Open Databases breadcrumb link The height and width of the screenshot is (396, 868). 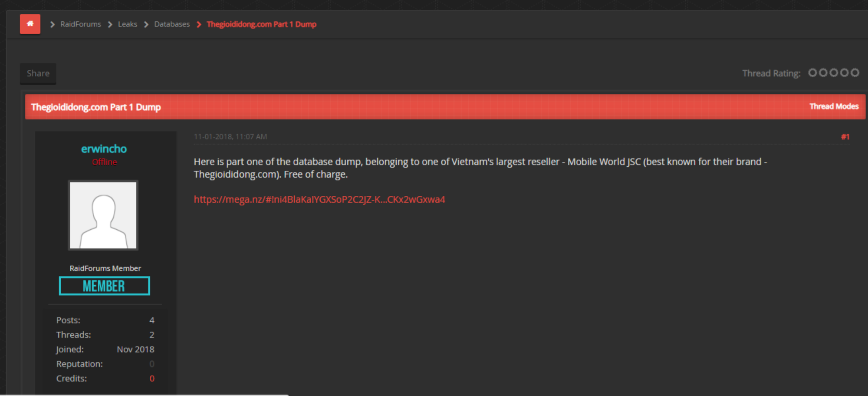172,24
